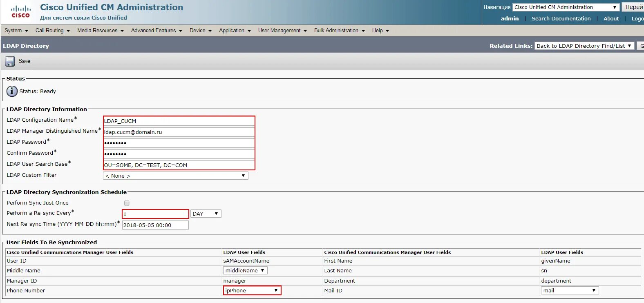The image size is (644, 303).
Task: Click the Status: Ready text
Action: click(x=38, y=91)
